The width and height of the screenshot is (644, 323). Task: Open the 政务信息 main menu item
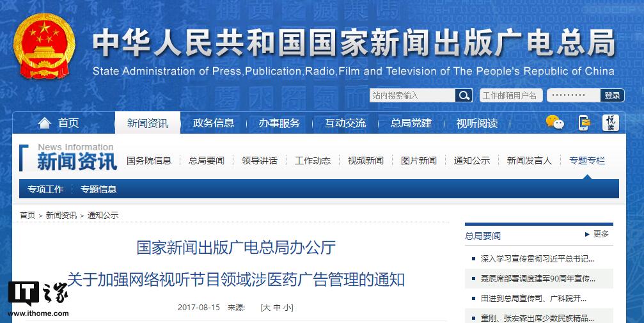coord(214,123)
